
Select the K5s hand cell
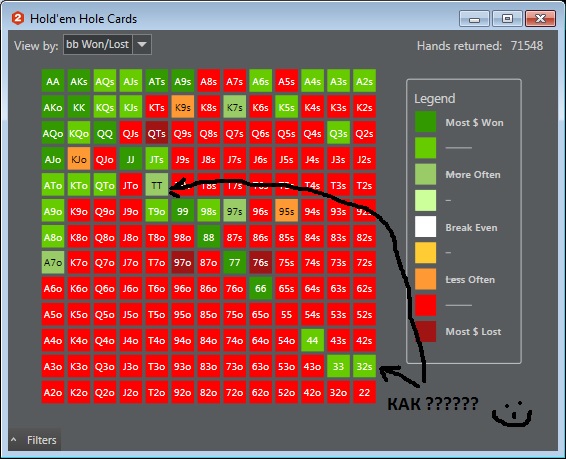pyautogui.click(x=287, y=107)
